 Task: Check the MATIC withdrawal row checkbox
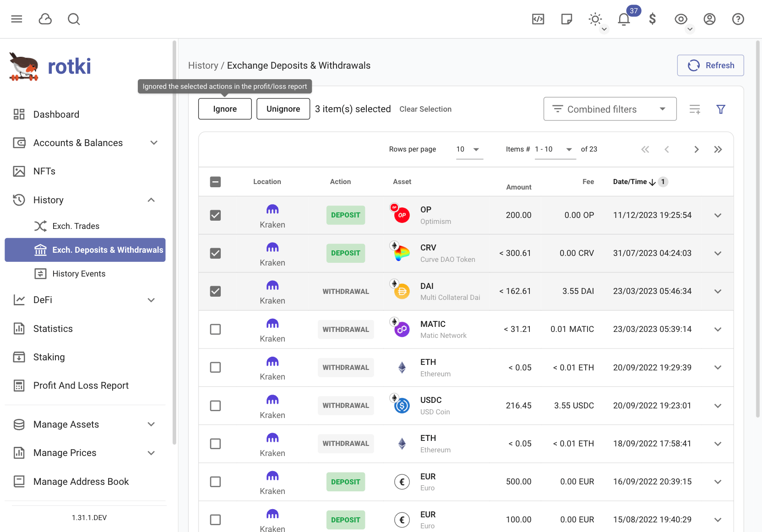tap(215, 329)
